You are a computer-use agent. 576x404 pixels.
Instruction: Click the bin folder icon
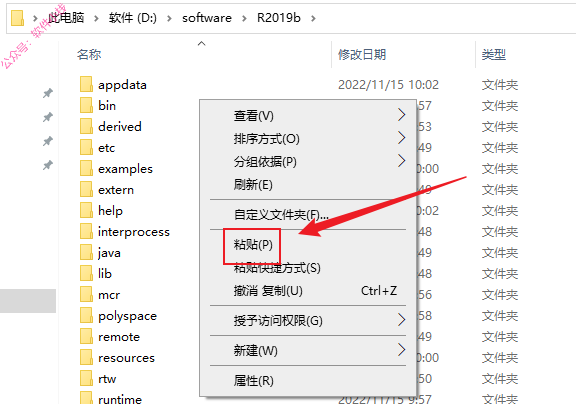tap(86, 105)
